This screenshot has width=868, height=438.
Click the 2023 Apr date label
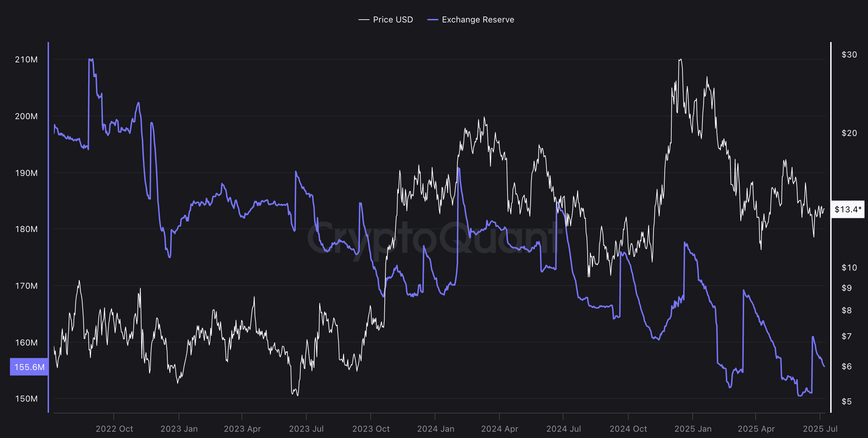[242, 429]
